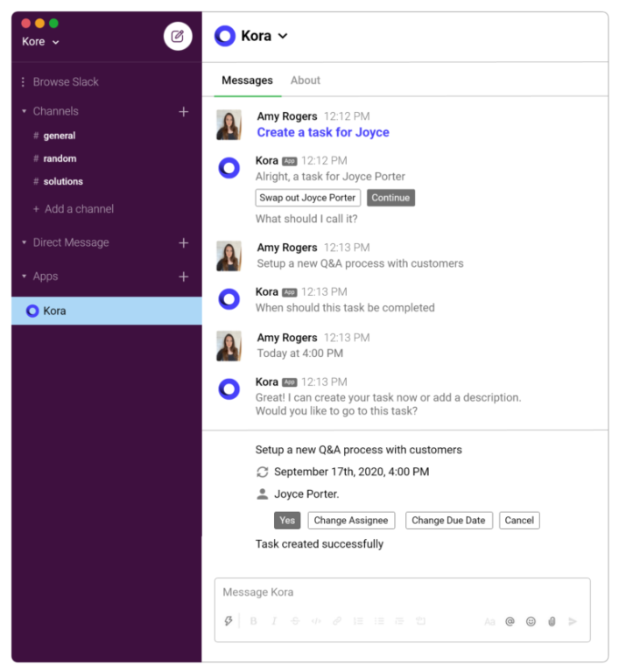Viewport: 619px width, 672px height.
Task: Click the 'Joyce Porter.' assignee text
Action: coord(306,494)
